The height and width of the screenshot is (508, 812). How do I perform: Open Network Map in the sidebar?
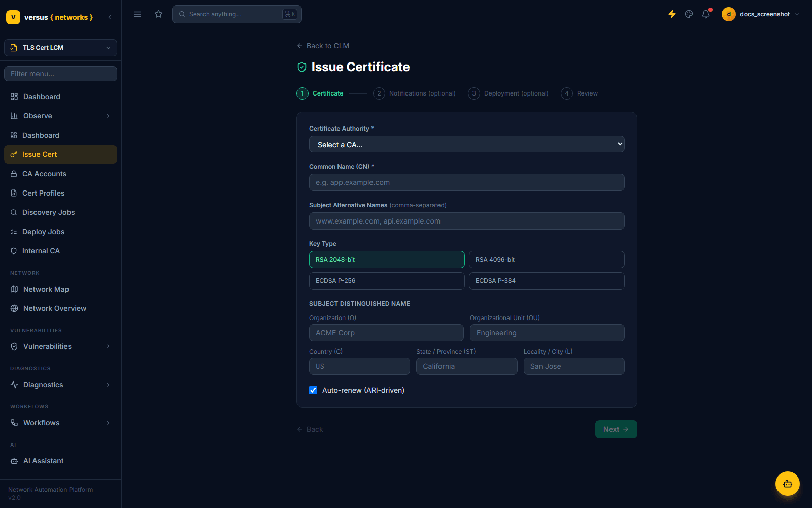tap(60, 289)
